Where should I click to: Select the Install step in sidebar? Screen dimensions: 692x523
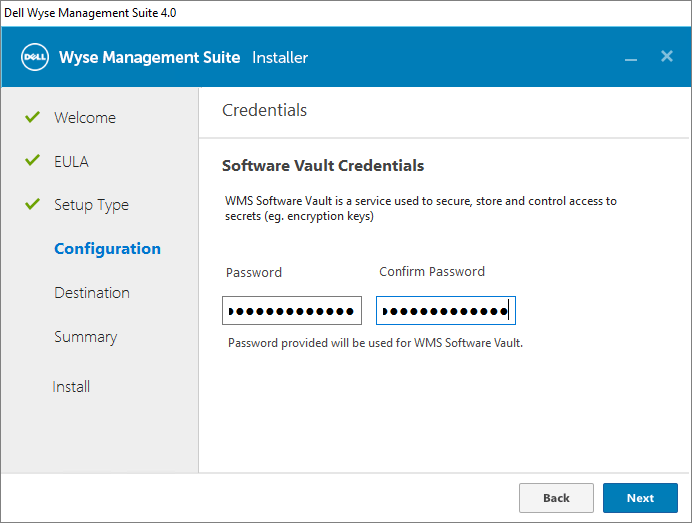pos(72,387)
